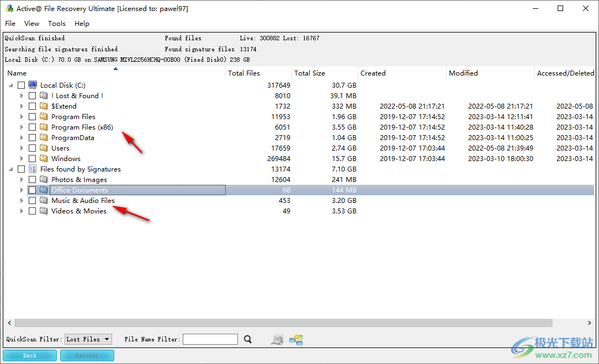Sort by the Total Files column header

pyautogui.click(x=258, y=73)
